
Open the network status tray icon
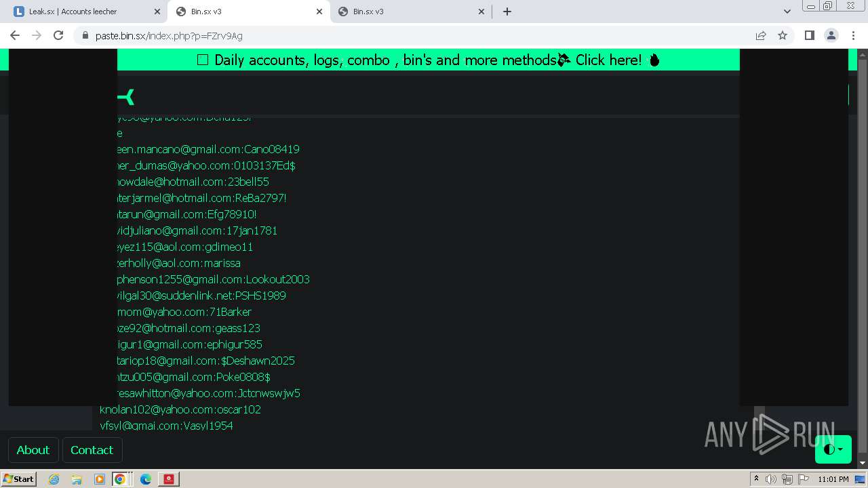[x=787, y=479]
